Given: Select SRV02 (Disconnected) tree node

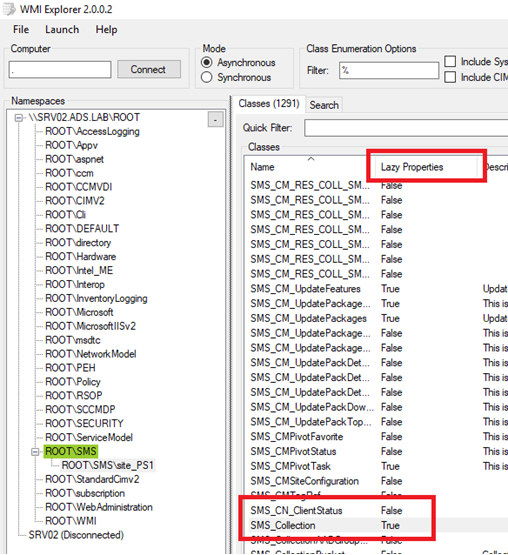Looking at the screenshot, I should click(76, 535).
